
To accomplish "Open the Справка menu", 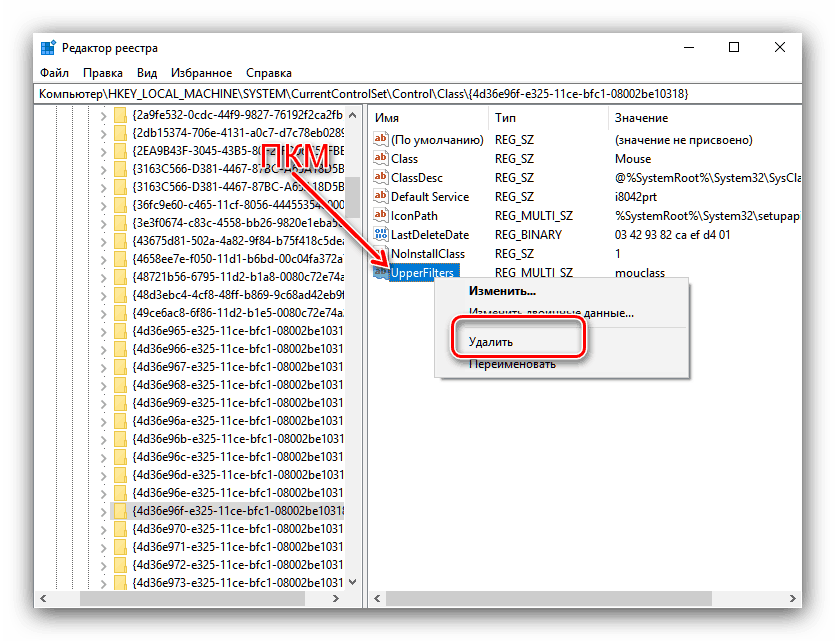I will [269, 73].
